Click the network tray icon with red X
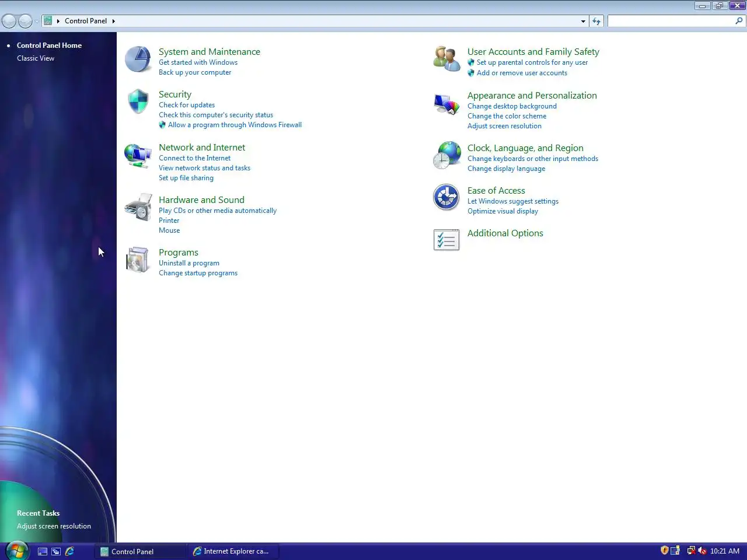This screenshot has width=747, height=560. click(x=691, y=551)
